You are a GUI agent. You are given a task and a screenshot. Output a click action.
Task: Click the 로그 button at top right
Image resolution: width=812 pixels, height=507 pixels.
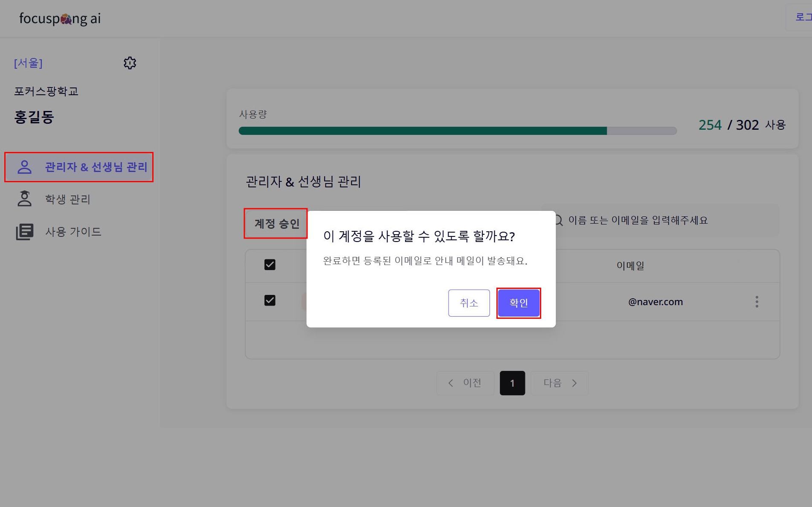799,17
